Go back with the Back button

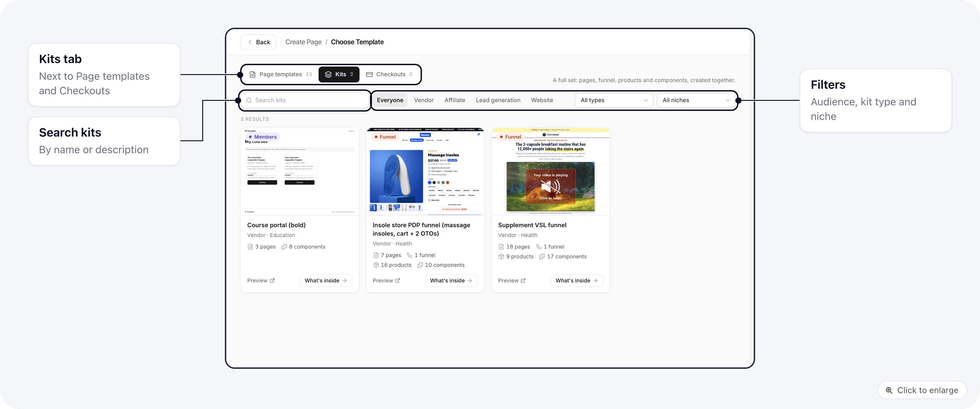click(258, 42)
